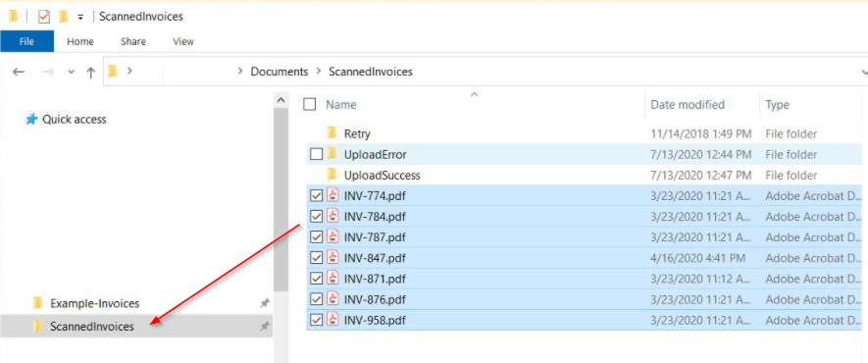868x363 pixels.
Task: Sort by the Type column header
Action: point(777,105)
